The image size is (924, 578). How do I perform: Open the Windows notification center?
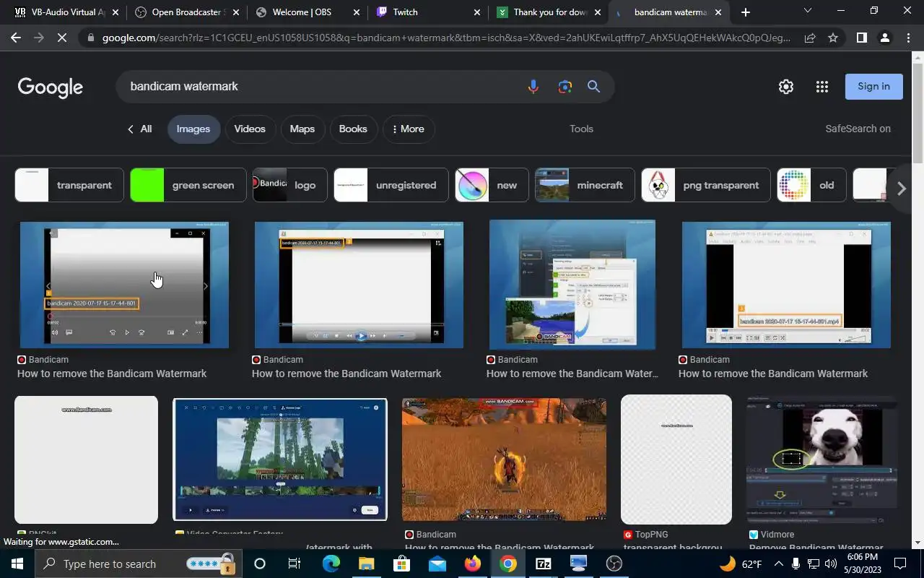tap(900, 564)
